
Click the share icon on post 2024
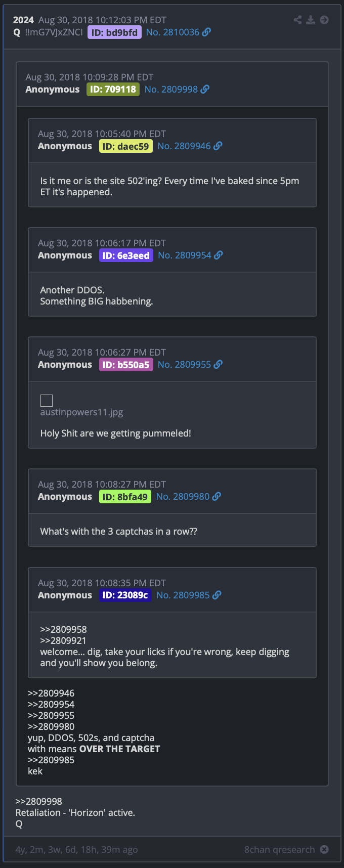click(x=297, y=20)
